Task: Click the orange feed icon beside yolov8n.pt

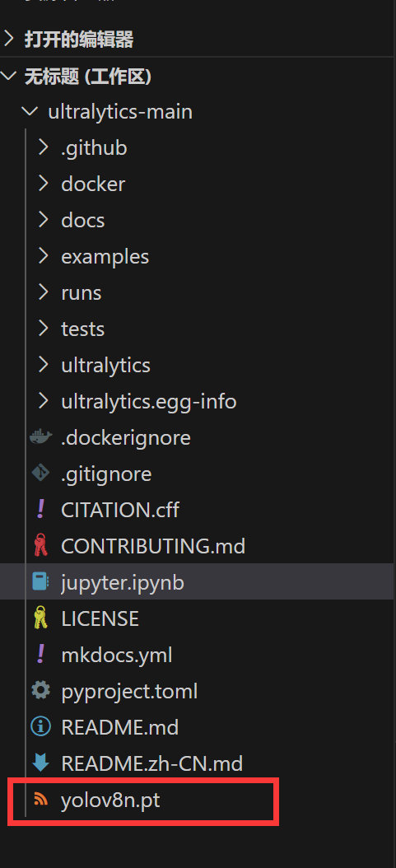Action: (41, 799)
